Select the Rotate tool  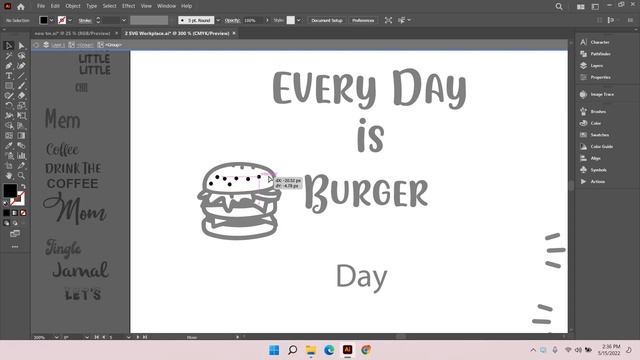(9, 106)
